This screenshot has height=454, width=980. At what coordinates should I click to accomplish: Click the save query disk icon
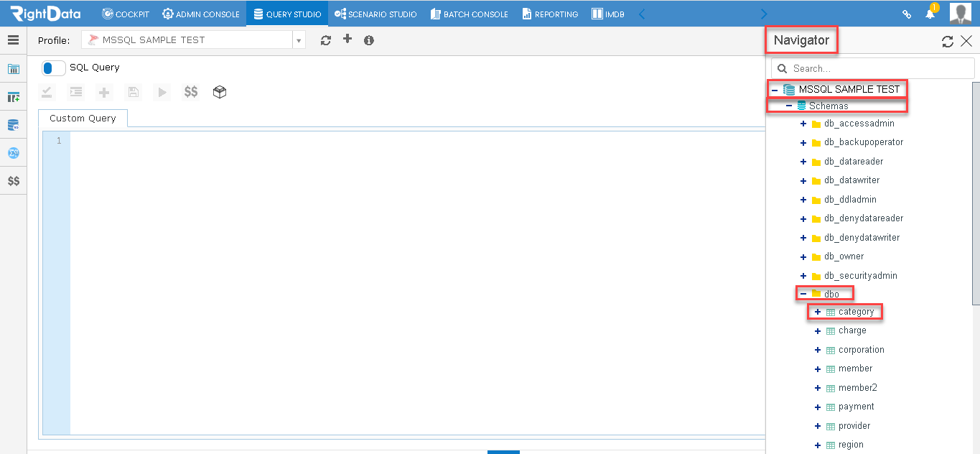pyautogui.click(x=133, y=92)
